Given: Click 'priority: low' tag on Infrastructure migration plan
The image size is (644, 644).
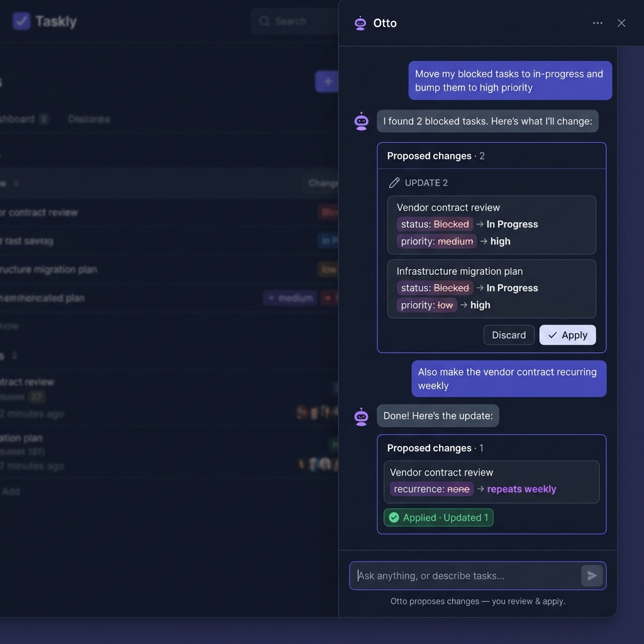Looking at the screenshot, I should [426, 305].
